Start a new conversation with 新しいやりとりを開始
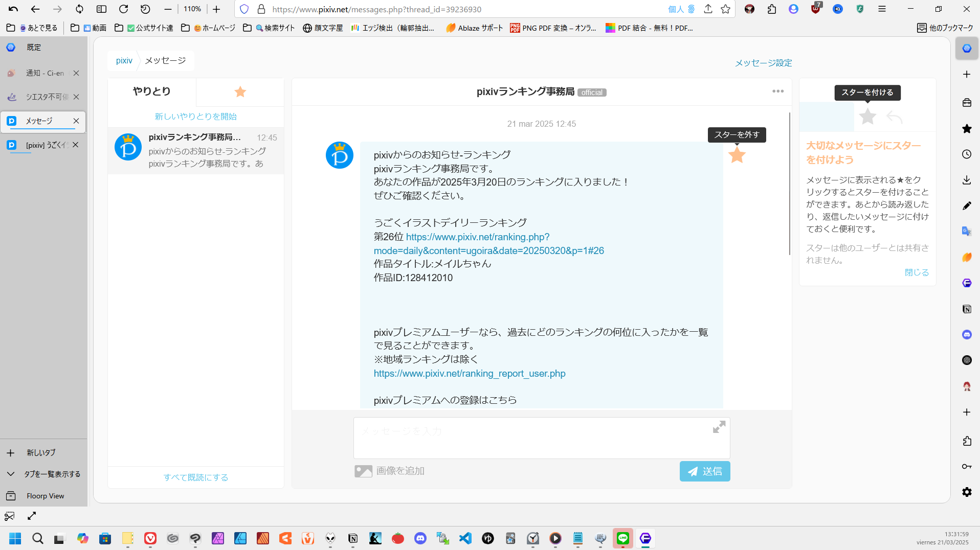 195,117
